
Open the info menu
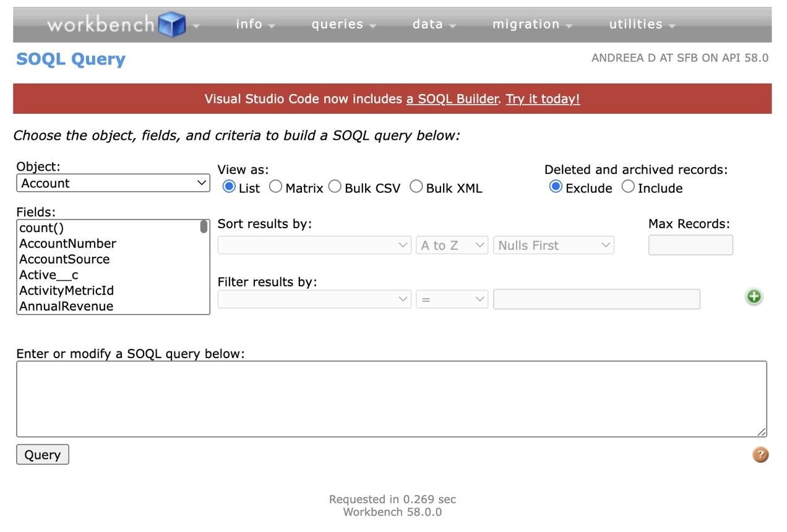[x=256, y=25]
